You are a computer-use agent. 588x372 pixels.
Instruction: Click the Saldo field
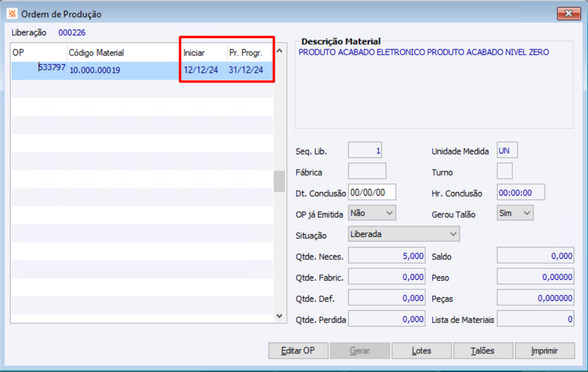click(536, 255)
